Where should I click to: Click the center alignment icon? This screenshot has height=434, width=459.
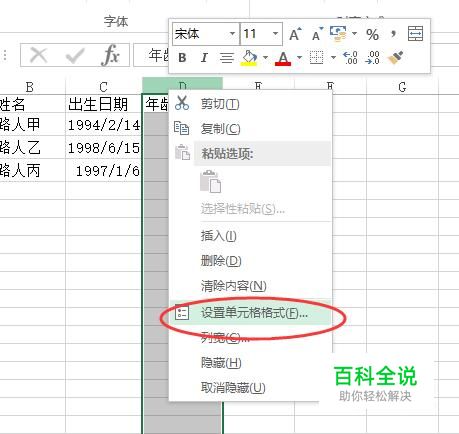pyautogui.click(x=227, y=58)
